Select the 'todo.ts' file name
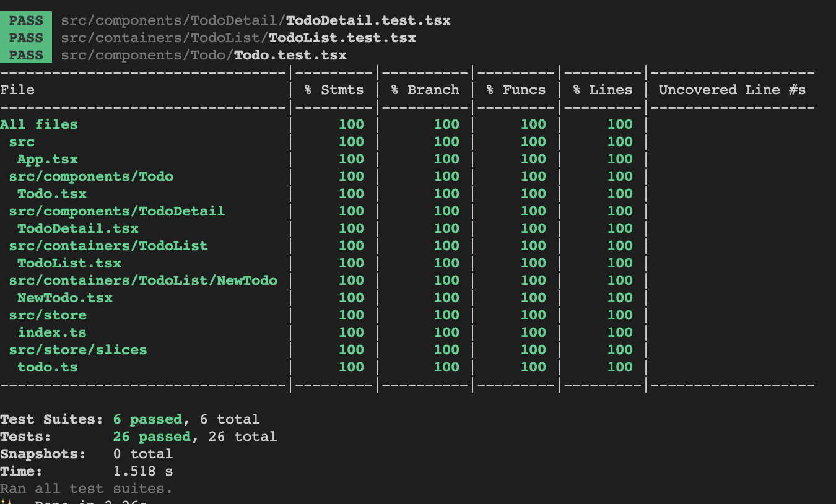The height and width of the screenshot is (504, 836). point(48,367)
